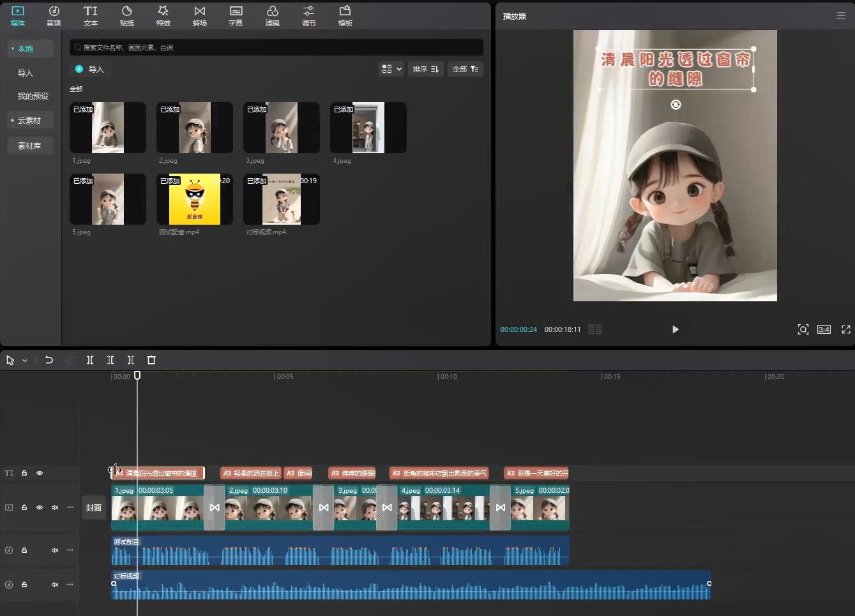The image size is (855, 616).
Task: Click the 导入 import button with plus icon
Action: [x=89, y=69]
